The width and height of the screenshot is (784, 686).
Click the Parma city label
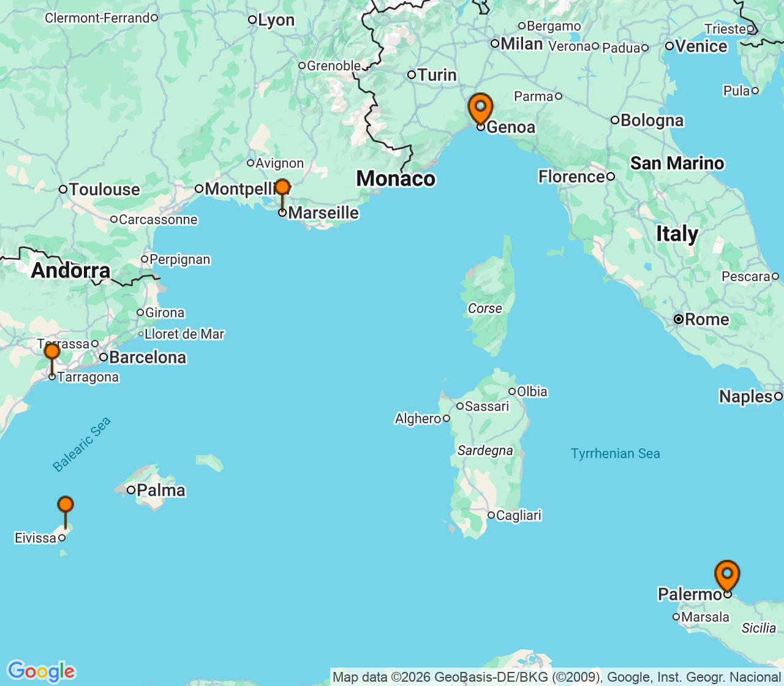[x=533, y=96]
